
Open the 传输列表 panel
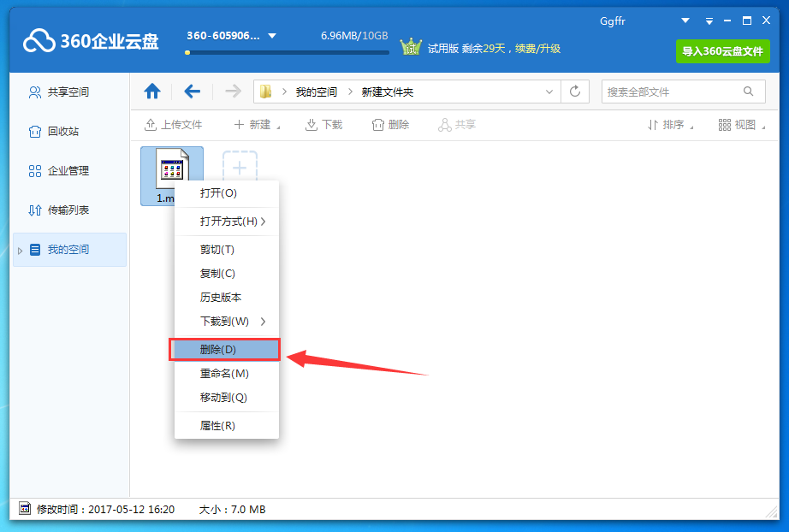pos(69,210)
